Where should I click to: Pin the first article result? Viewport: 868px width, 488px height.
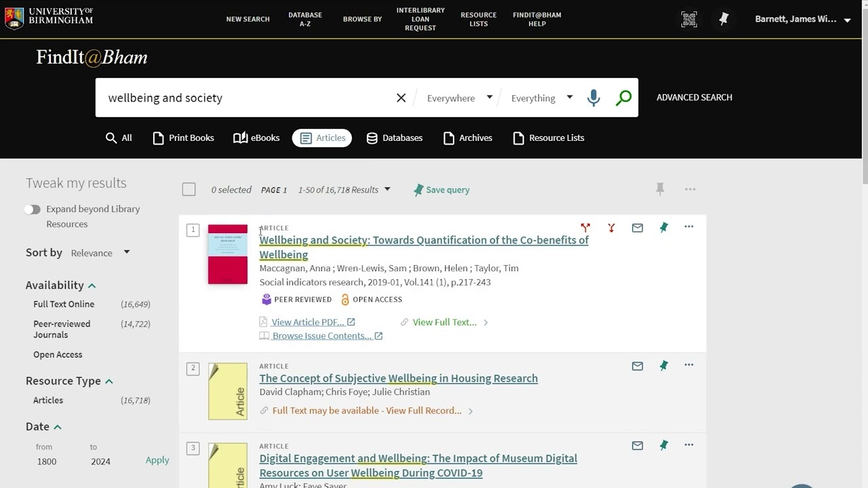664,228
